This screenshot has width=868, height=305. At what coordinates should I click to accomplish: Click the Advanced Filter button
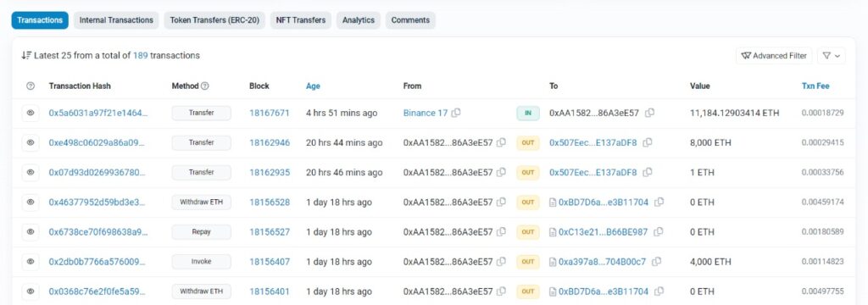coord(774,56)
